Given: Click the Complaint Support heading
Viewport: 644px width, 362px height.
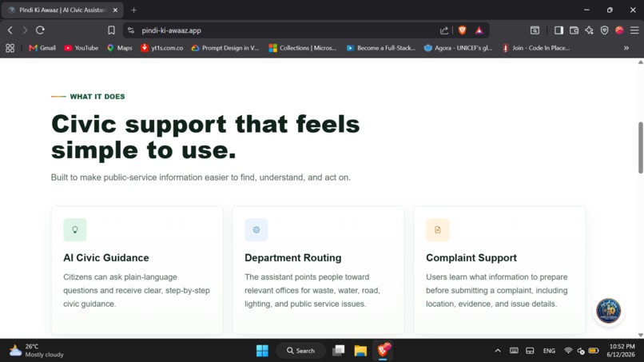Looking at the screenshot, I should 471,257.
